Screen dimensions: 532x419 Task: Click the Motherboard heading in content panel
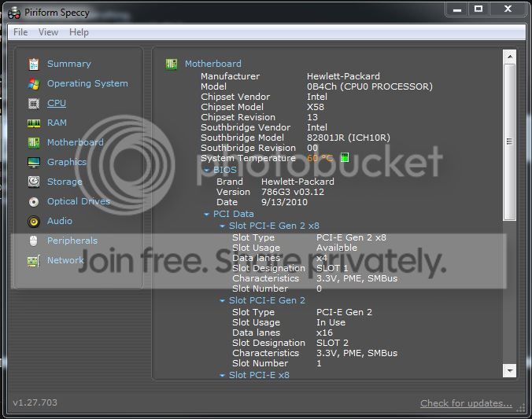[213, 64]
